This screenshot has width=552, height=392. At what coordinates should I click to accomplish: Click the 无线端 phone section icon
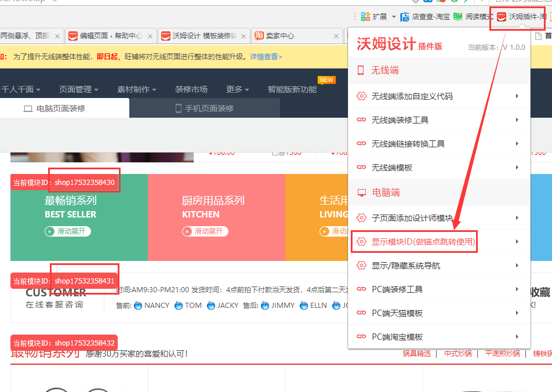(x=361, y=70)
